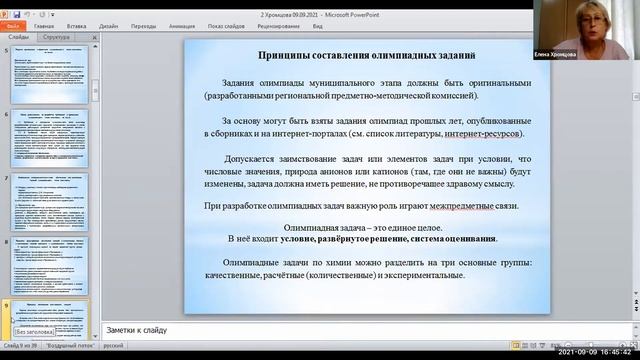The height and width of the screenshot is (360, 640).
Task: Click the paragraph starting with Допускается заимствование задач
Action: [x=368, y=171]
